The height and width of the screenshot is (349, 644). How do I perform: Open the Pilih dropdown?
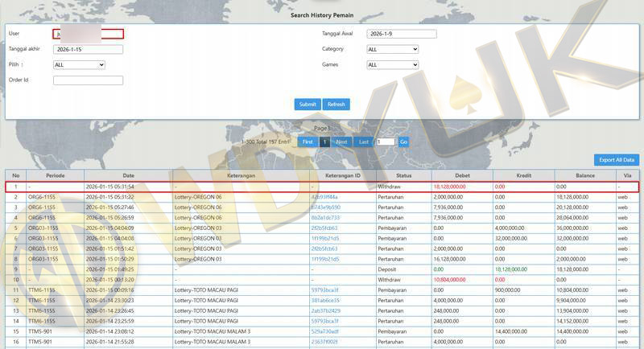coord(79,65)
